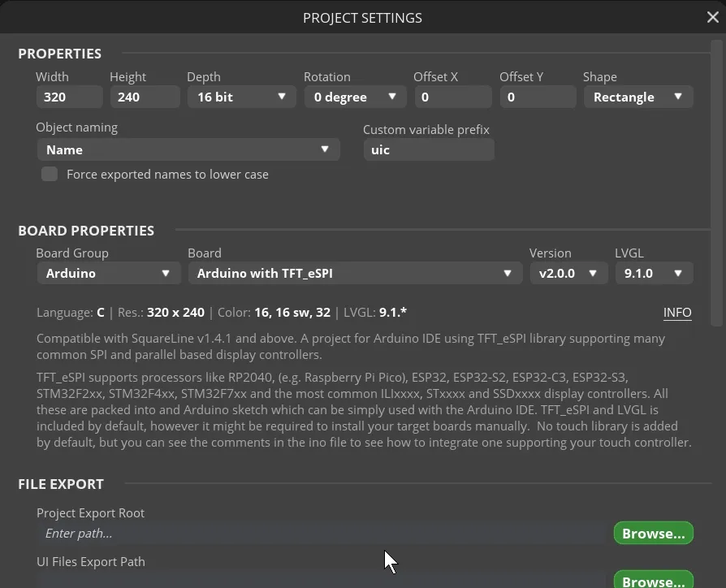Open the LVGL version dropdown
Image resolution: width=726 pixels, height=588 pixels.
click(653, 274)
